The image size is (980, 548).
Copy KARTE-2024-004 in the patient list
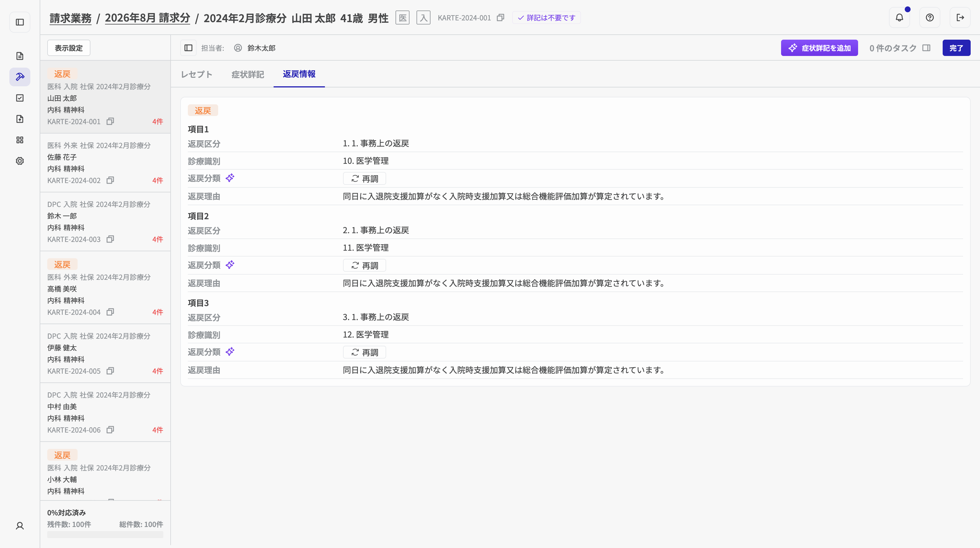coord(110,312)
